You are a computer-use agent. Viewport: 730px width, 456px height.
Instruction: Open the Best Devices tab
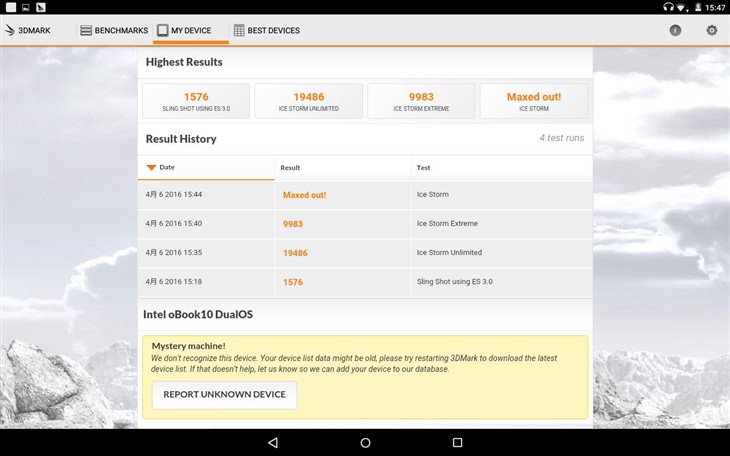click(266, 30)
